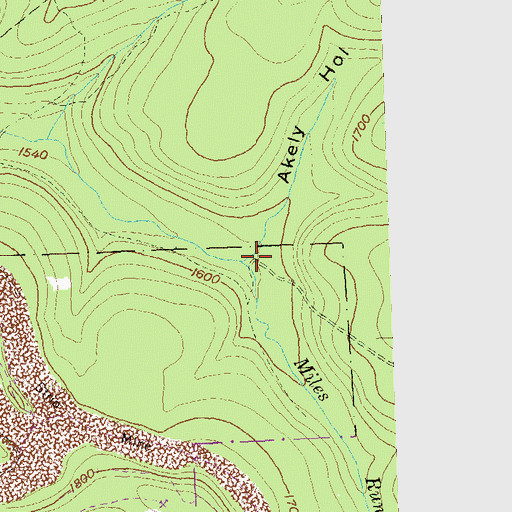The image size is (512, 512).
Task: Click the '1540' elevation label
Action: coord(33,153)
